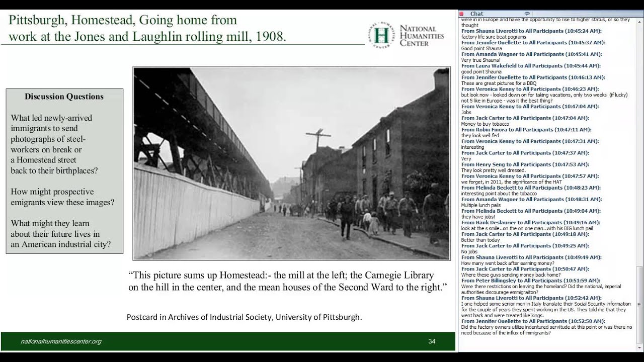644x362 pixels.
Task: Click Shauna Liverotti's 10:45:24 AM message header
Action: point(530,31)
